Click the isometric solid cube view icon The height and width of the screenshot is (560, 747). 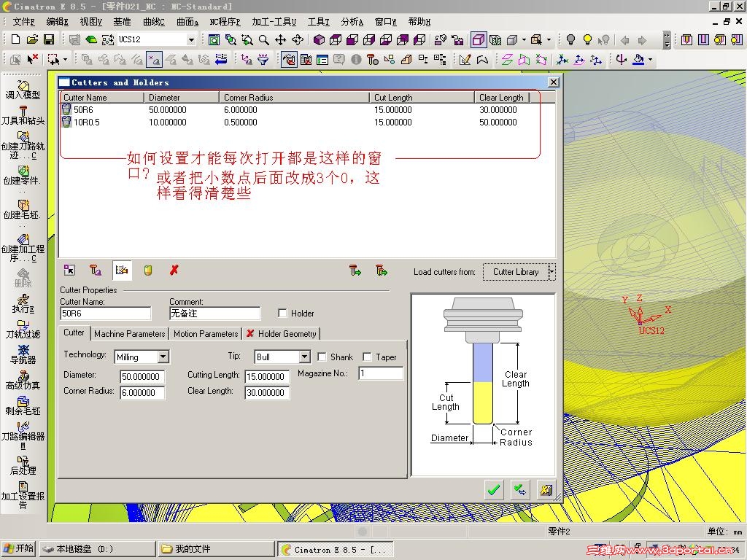(x=319, y=40)
